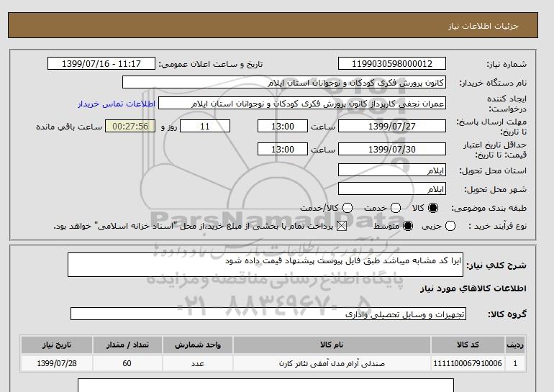Click the کد کالا column header
The width and height of the screenshot is (554, 392).
[x=468, y=345]
